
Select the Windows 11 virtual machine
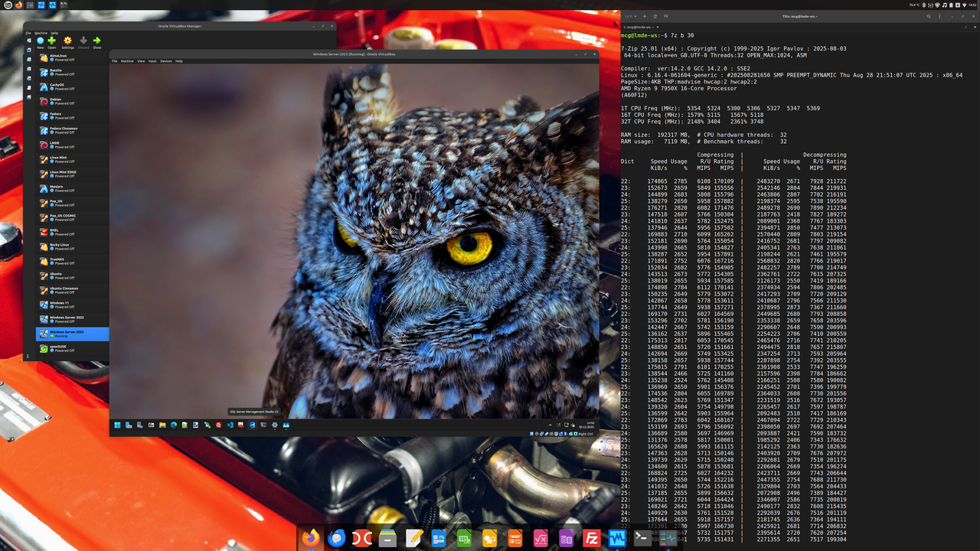(x=72, y=305)
